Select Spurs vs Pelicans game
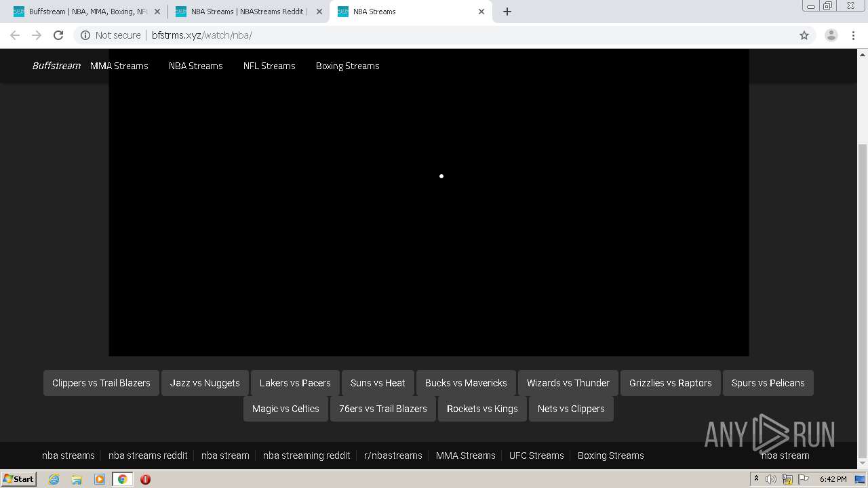 [768, 383]
